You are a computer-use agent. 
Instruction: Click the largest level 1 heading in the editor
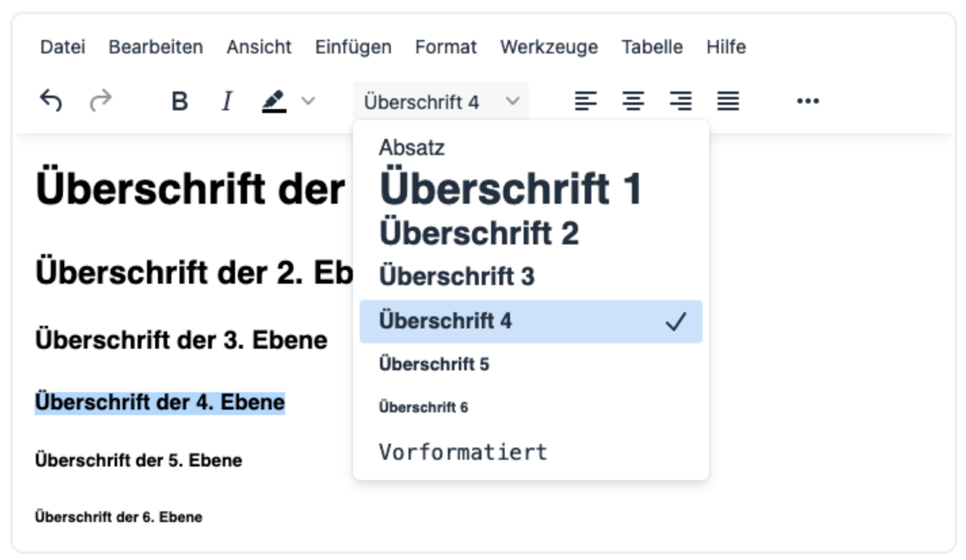click(190, 189)
